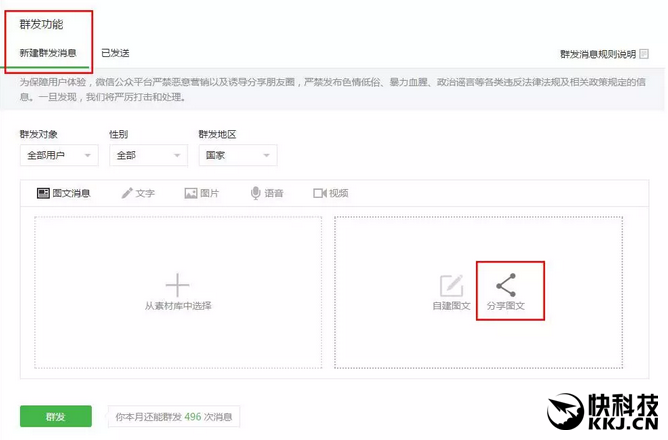The width and height of the screenshot is (668, 440).
Task: Click the green 群发 button
Action: (x=56, y=416)
